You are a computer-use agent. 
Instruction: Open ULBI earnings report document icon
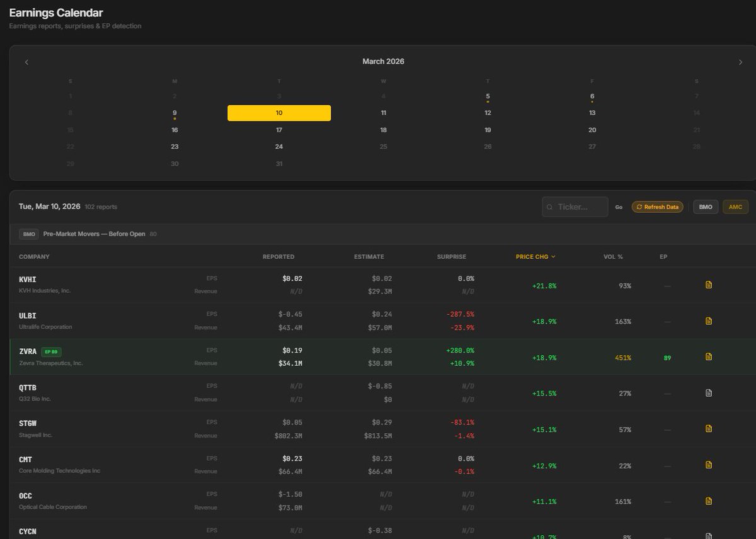709,321
